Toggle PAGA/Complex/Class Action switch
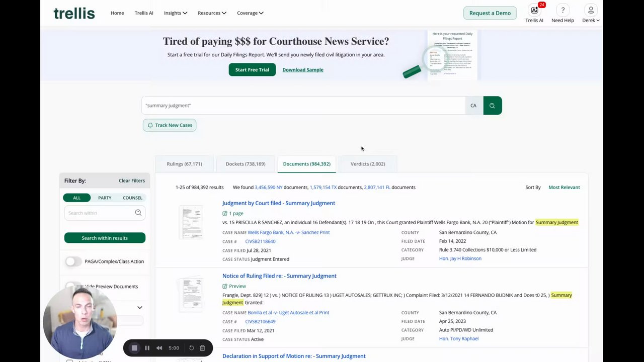644x362 pixels. pyautogui.click(x=73, y=261)
